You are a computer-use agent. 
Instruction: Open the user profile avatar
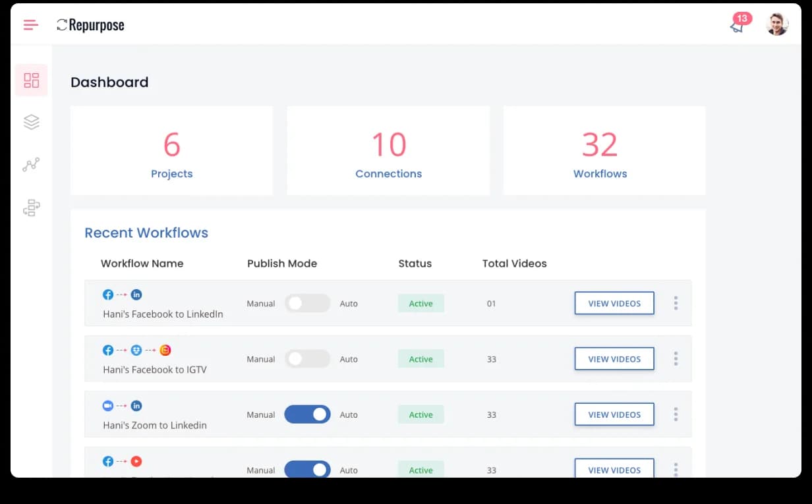(x=777, y=24)
